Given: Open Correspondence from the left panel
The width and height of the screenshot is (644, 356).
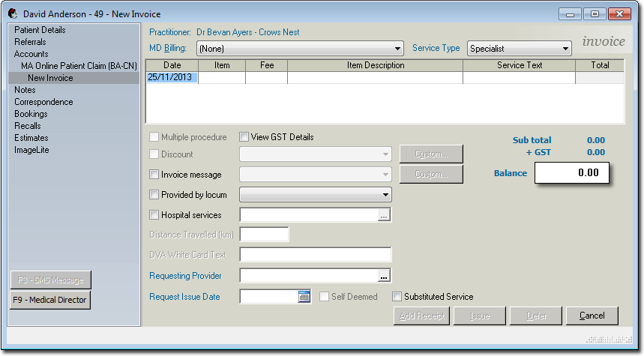Looking at the screenshot, I should (x=43, y=102).
